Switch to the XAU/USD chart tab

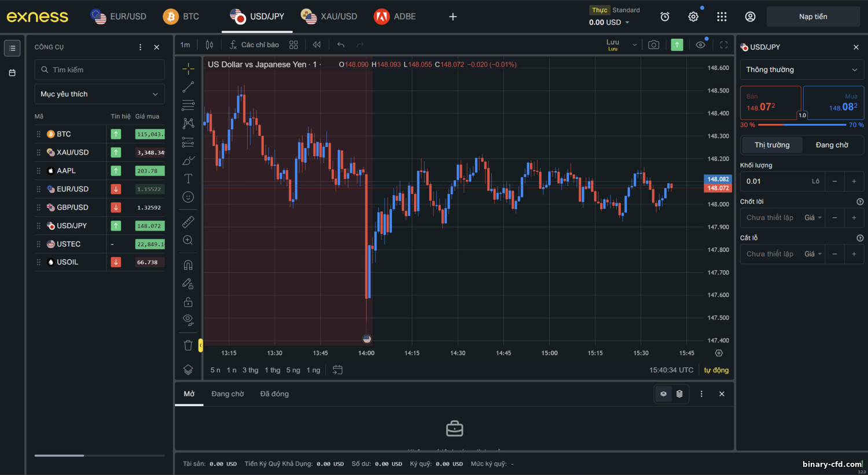pos(329,17)
